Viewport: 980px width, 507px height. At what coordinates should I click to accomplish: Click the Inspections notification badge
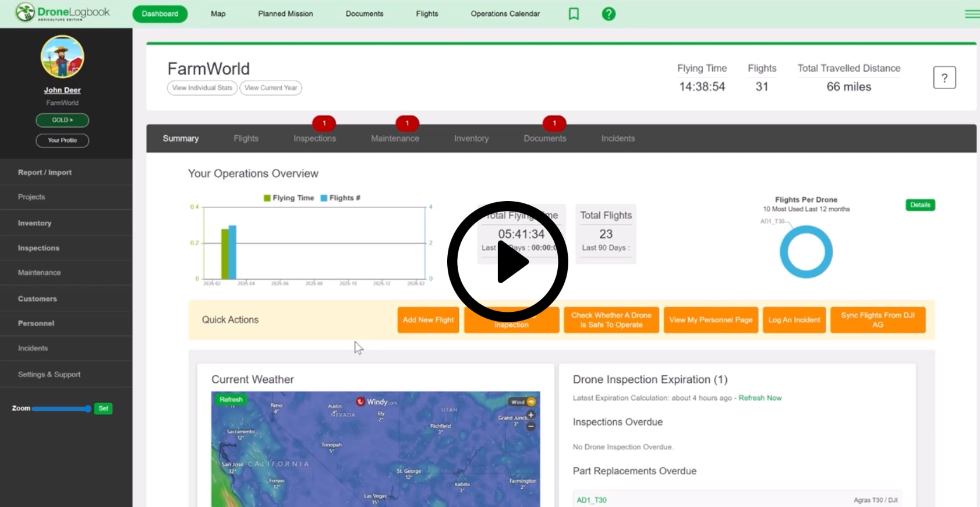click(x=324, y=123)
